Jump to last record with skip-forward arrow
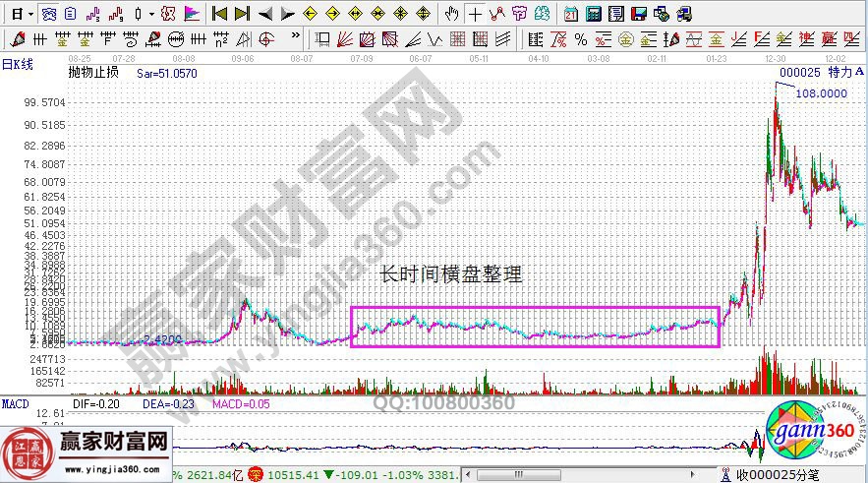The width and height of the screenshot is (868, 483). tap(242, 14)
